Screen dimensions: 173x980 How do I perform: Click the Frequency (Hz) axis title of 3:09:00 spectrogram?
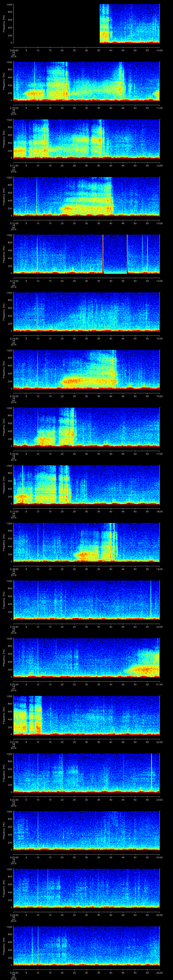pyautogui.click(x=4, y=24)
